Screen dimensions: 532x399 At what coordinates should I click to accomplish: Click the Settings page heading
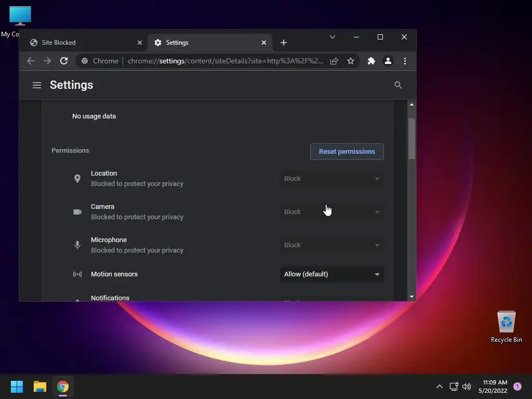[71, 85]
